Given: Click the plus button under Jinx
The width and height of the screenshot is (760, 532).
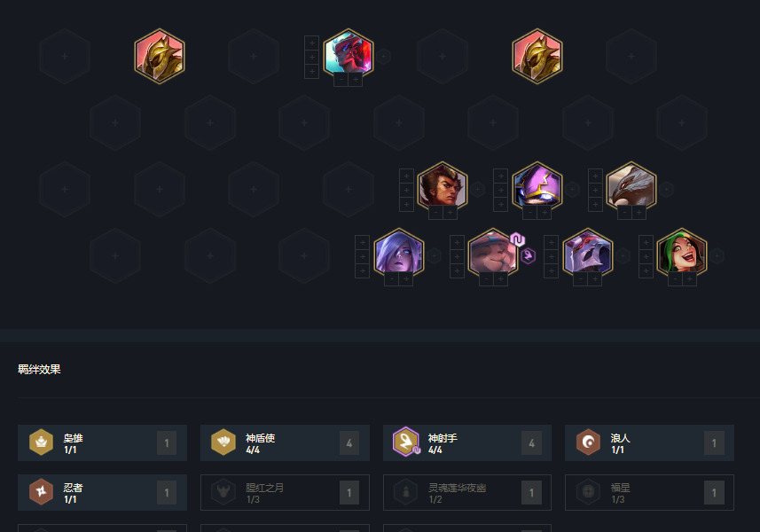Looking at the screenshot, I should click(x=689, y=279).
